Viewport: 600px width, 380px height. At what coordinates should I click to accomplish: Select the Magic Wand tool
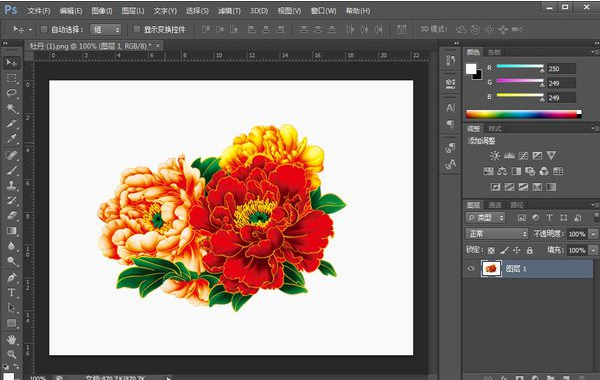tap(12, 108)
